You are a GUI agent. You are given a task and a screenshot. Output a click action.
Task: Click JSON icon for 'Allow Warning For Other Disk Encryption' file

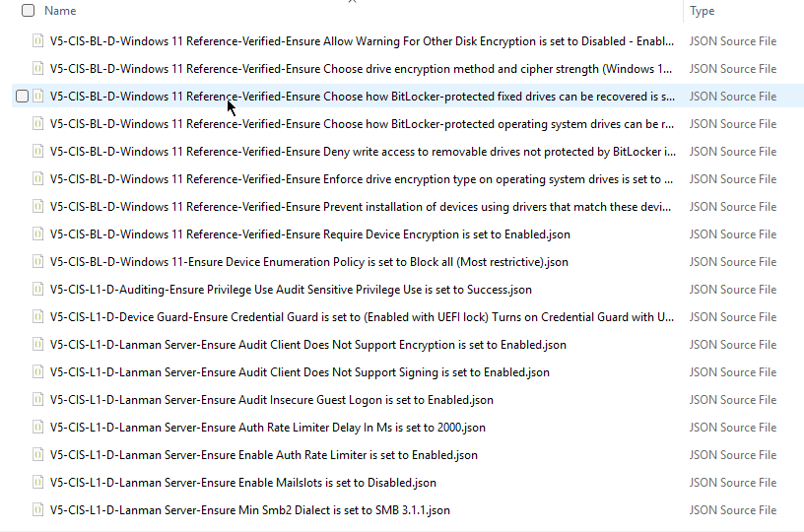[x=38, y=40]
